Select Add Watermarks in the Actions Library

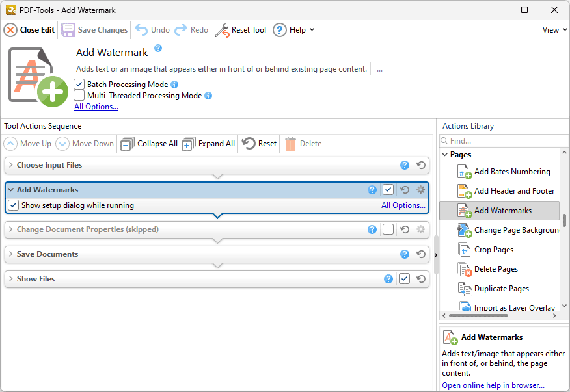click(500, 211)
